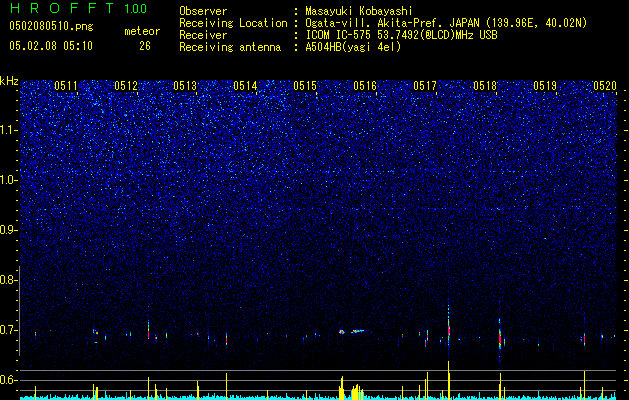Viewport: 629px width, 400px height.
Task: Click the 0520 time marker
Action: [x=605, y=86]
